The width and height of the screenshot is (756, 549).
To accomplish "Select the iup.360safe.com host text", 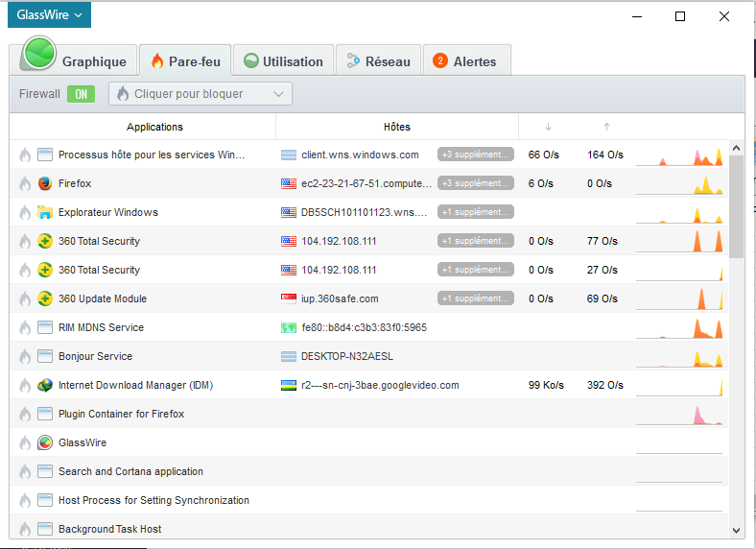I will 340,298.
